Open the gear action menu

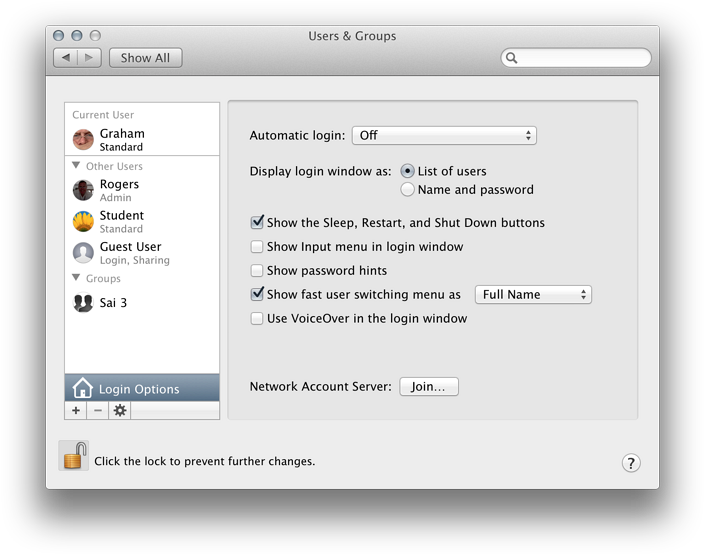tap(120, 410)
